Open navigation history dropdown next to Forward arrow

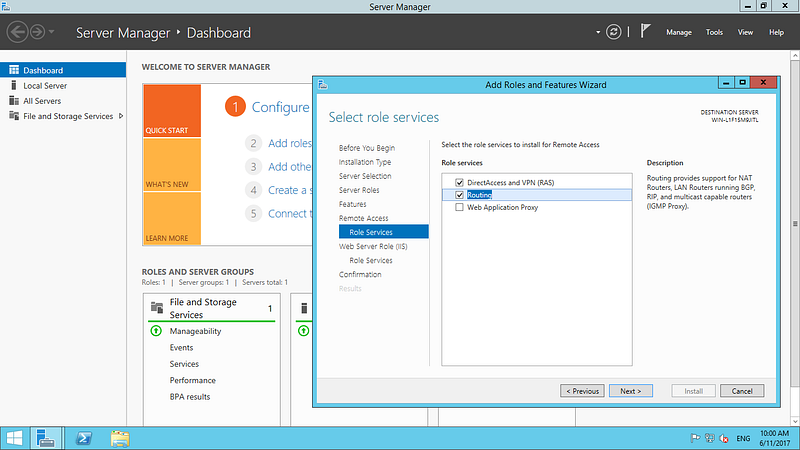click(x=52, y=32)
